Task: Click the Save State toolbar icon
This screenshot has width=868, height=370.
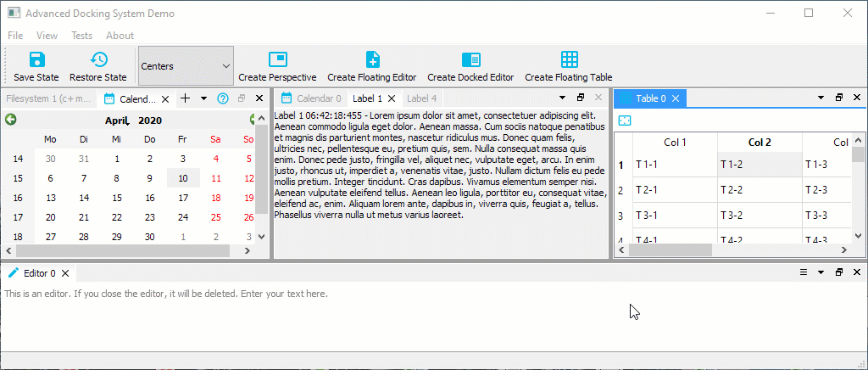Action: coord(36,59)
